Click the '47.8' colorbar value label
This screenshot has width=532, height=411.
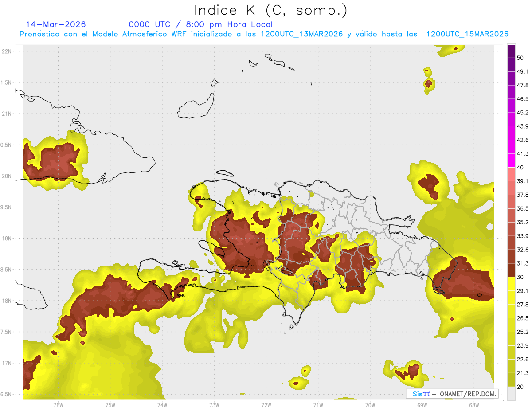[523, 85]
